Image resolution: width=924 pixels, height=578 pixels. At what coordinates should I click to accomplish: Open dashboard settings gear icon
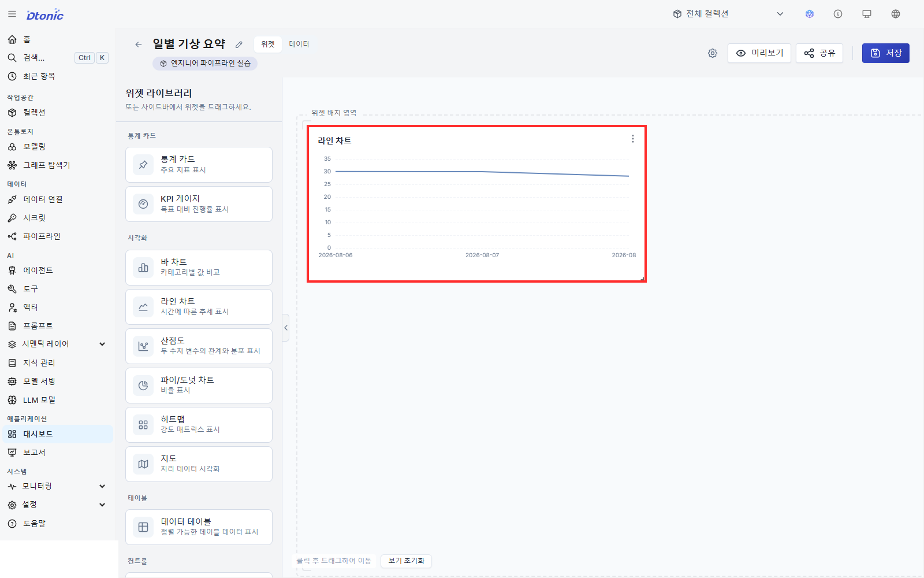coord(713,53)
